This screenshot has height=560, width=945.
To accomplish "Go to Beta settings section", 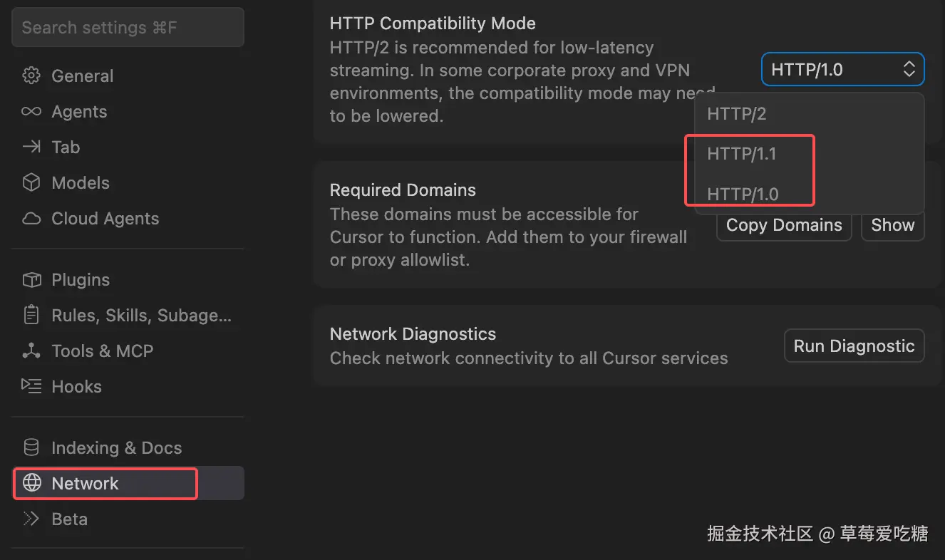I will tap(70, 519).
